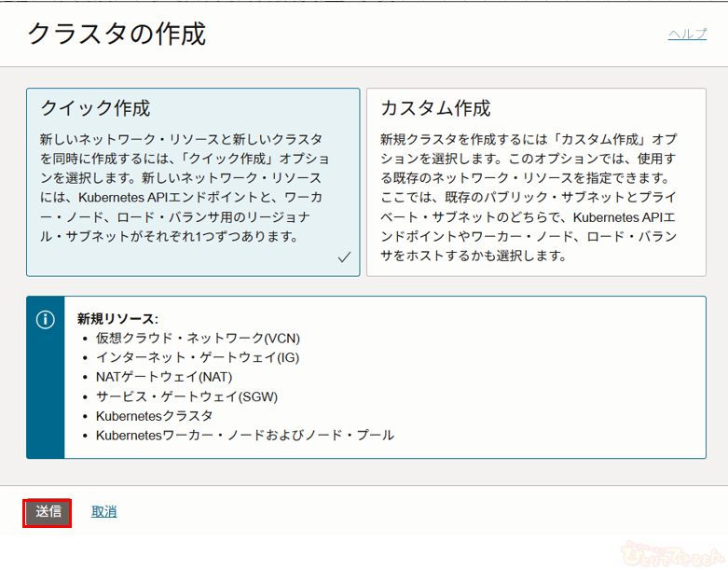Screen dimensions: 728x569
Task: Click the クラスタの作成 dialog title
Action: [x=117, y=34]
